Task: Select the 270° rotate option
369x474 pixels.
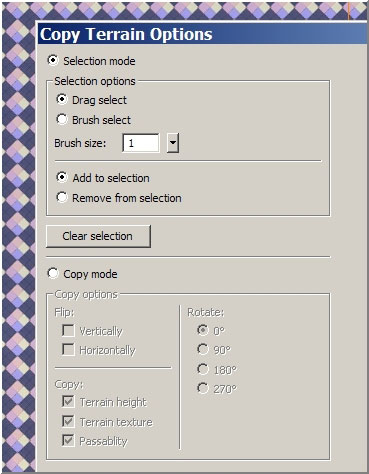Action: [203, 388]
